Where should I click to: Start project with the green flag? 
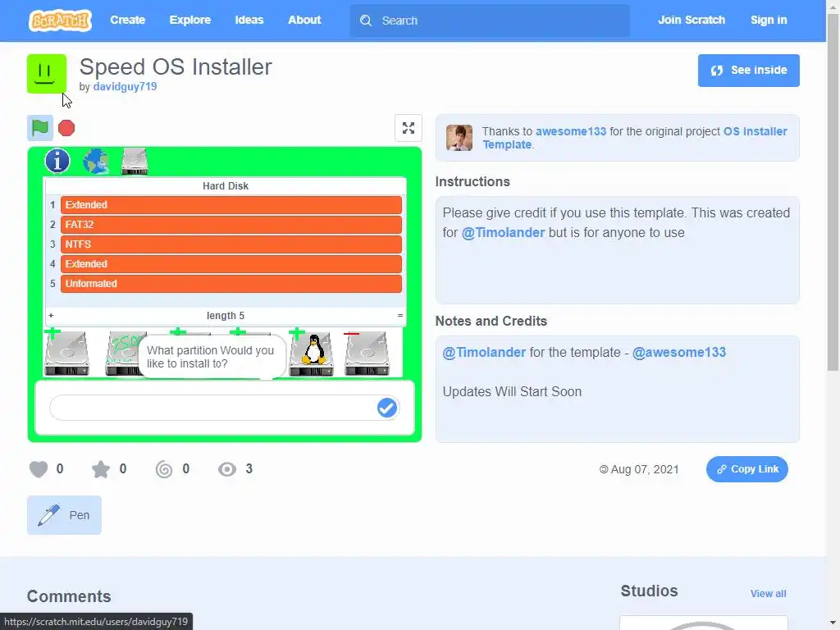point(40,128)
